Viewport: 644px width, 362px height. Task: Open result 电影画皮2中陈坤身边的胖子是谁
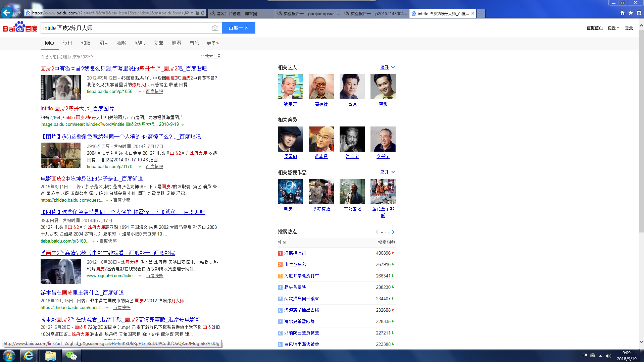pyautogui.click(x=92, y=178)
